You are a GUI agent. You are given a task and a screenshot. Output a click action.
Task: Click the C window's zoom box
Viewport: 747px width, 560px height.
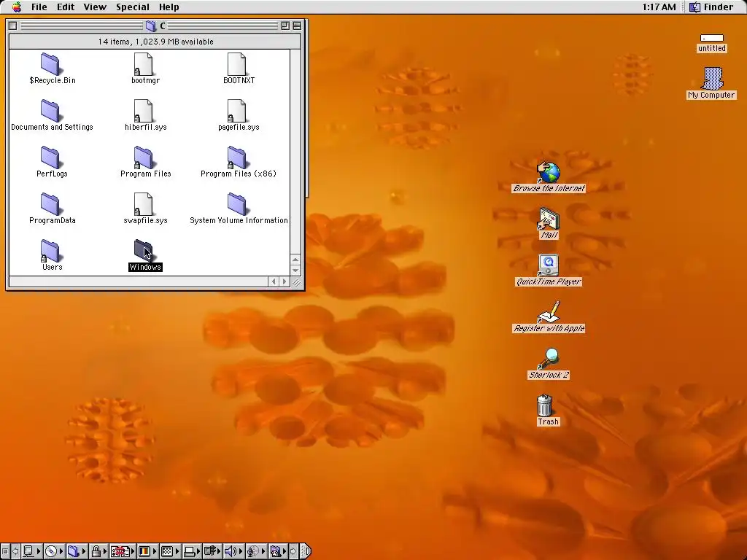click(285, 26)
